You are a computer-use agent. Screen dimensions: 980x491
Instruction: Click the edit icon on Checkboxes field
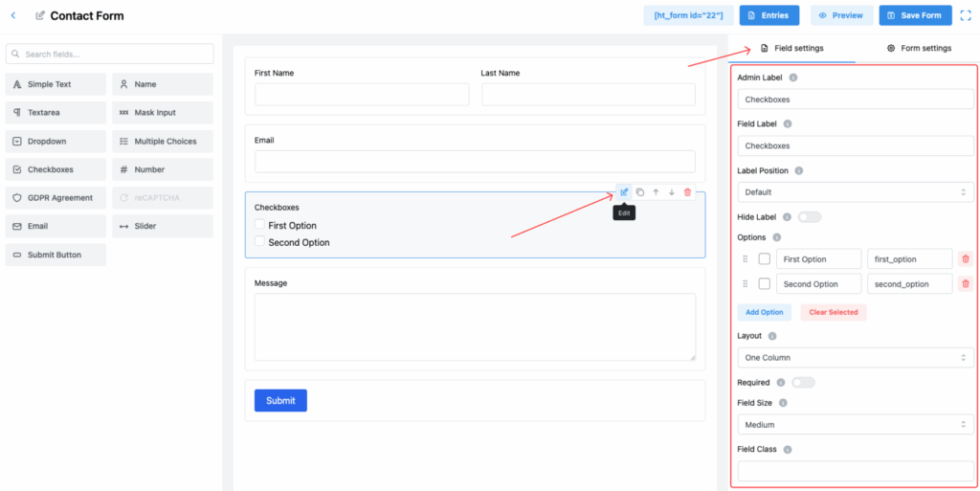[x=624, y=192]
